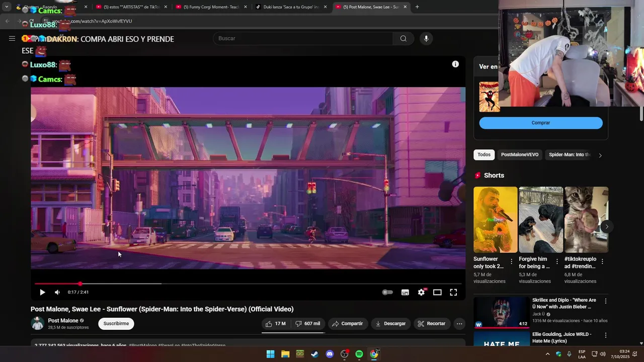Show more filter chips arrow
Viewport: 644px width, 362px height.
point(600,155)
